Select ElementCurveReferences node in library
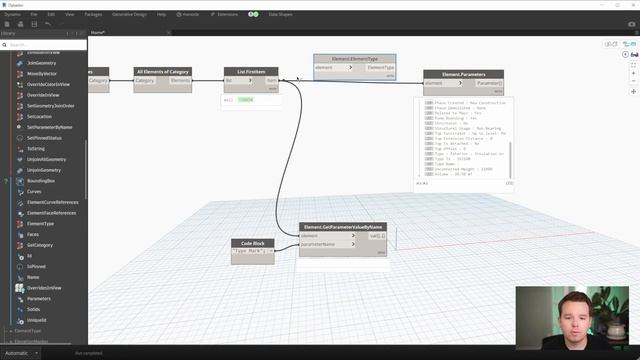Image resolution: width=640 pixels, height=360 pixels. pos(52,202)
